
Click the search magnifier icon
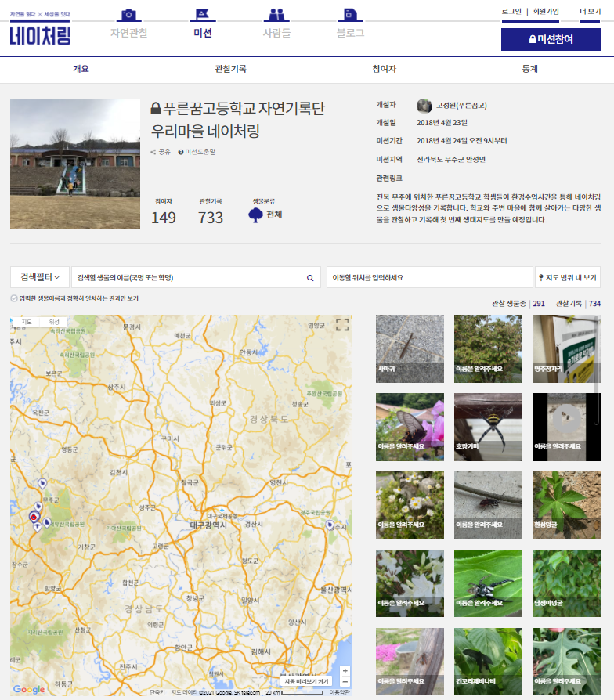click(310, 278)
